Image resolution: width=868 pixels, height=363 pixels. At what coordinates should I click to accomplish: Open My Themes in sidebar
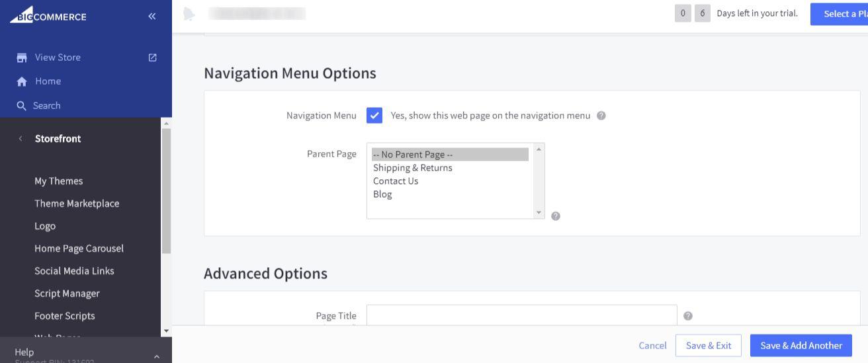59,181
